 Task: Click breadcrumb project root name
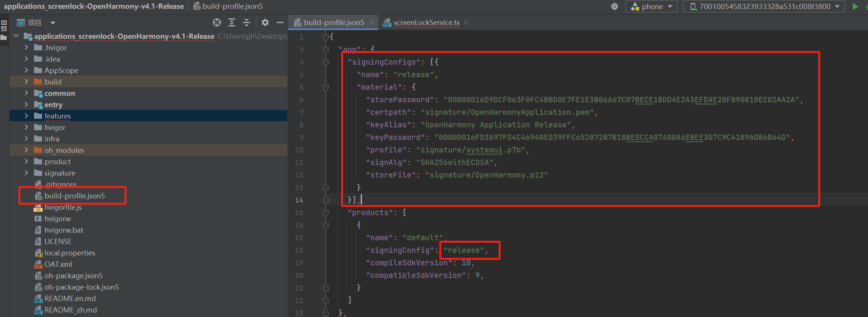(94, 6)
